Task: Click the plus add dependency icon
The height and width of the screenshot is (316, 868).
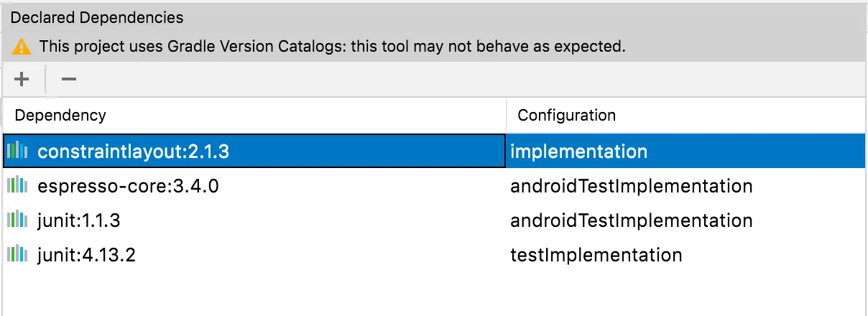Action: click(x=22, y=79)
